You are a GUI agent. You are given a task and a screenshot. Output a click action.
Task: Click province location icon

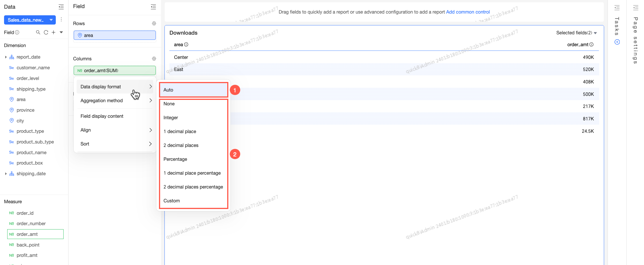pos(12,110)
